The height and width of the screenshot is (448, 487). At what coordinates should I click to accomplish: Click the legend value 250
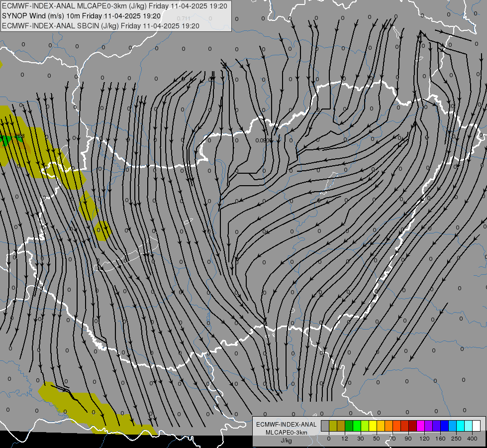click(x=456, y=439)
